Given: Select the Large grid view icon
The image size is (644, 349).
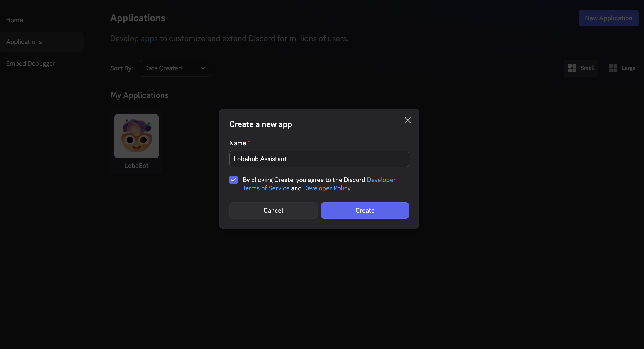Looking at the screenshot, I should pyautogui.click(x=613, y=68).
